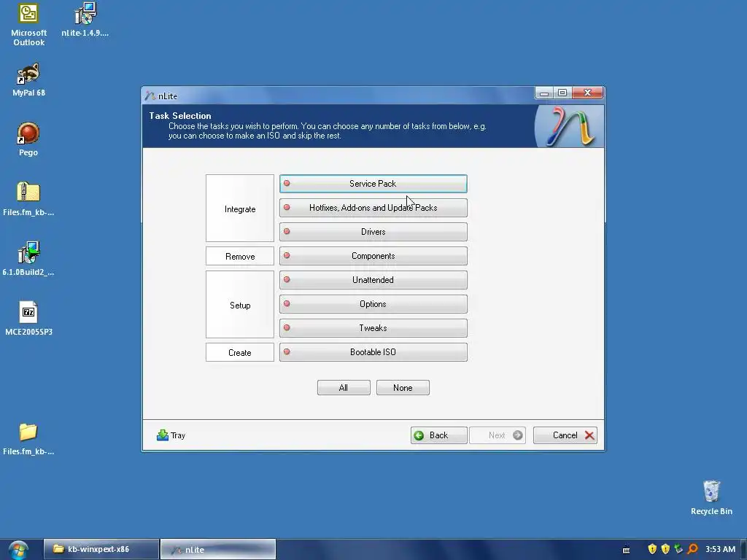Maximize the nLite window

tap(562, 93)
